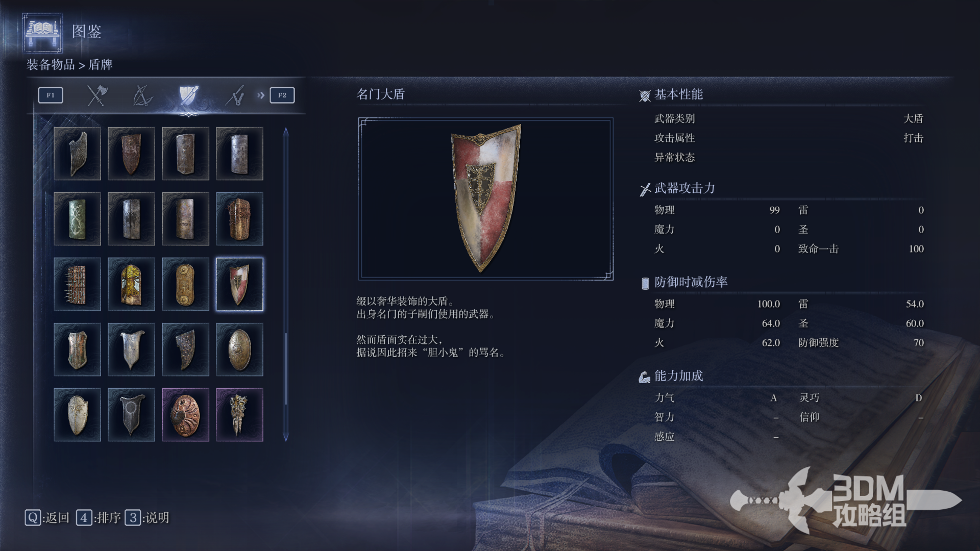Click the scrollbar down arrow of shield list
This screenshot has height=551, width=980.
[x=286, y=437]
